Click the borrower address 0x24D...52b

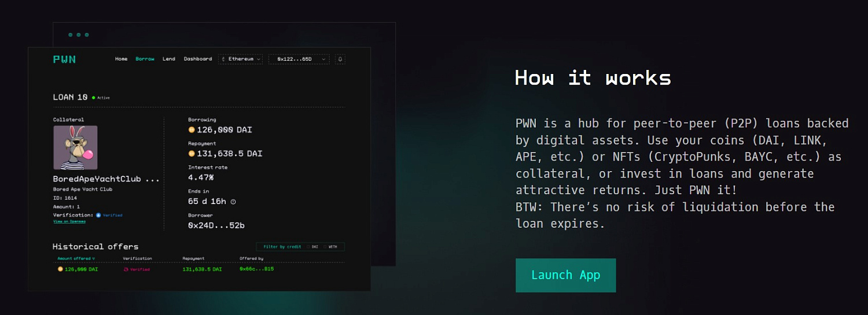click(216, 225)
